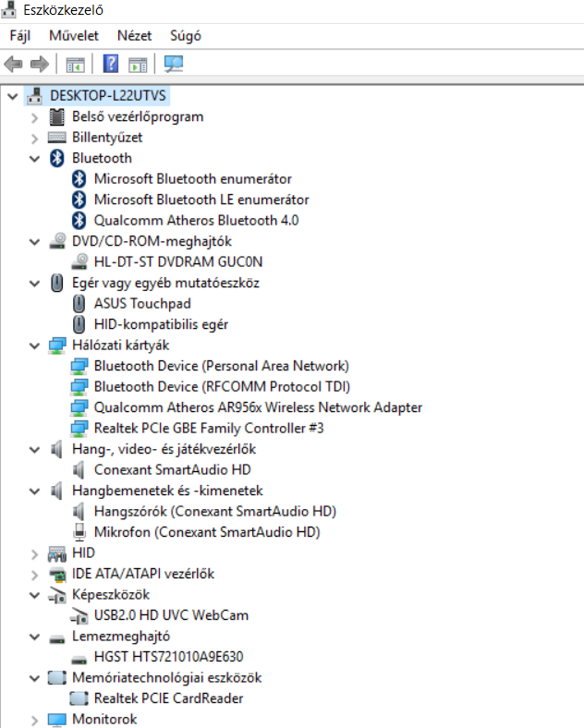Open the Nézet menu
The image size is (584, 728).
pos(134,36)
